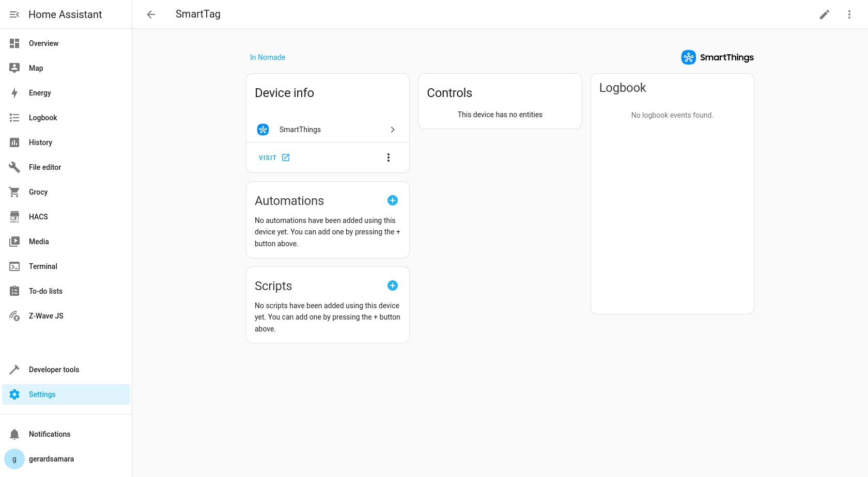This screenshot has width=868, height=477.
Task: Click the Device info heading
Action: [x=284, y=93]
